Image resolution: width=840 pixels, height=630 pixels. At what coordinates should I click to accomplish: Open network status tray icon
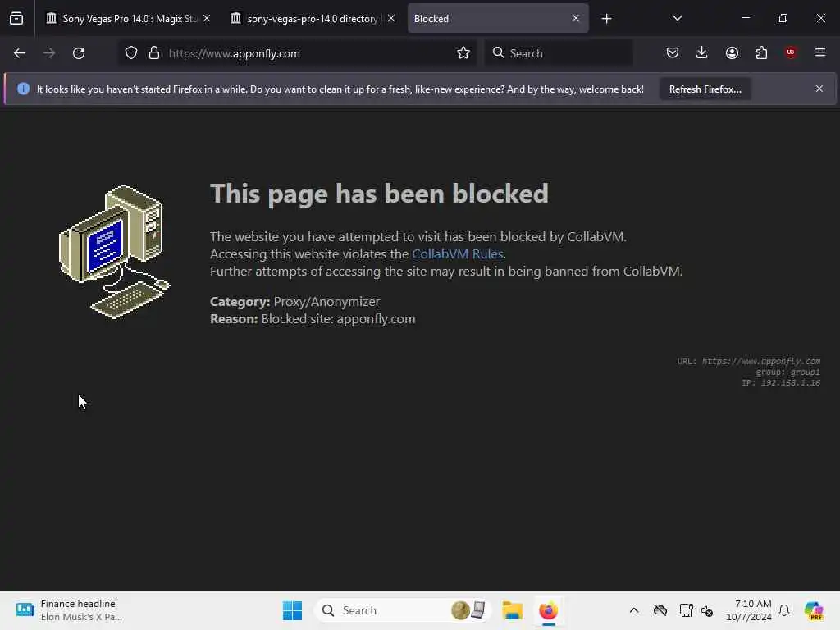(x=686, y=610)
